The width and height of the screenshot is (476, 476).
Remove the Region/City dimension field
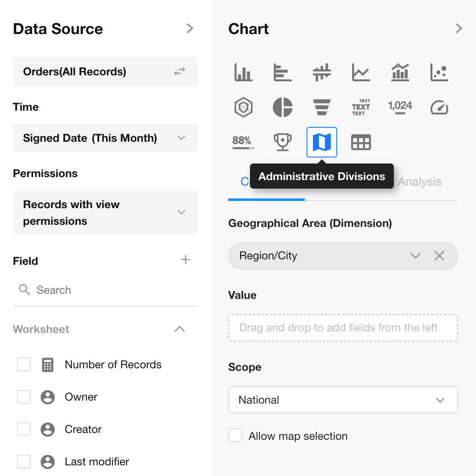[x=439, y=256]
